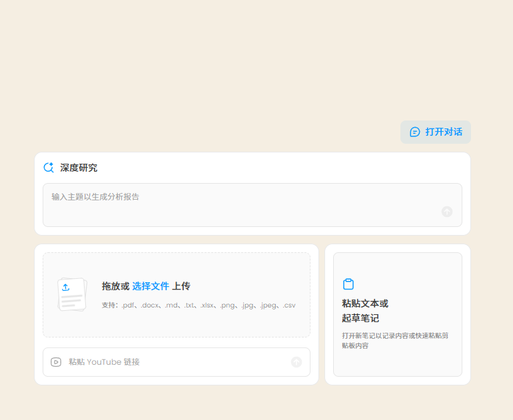Viewport: 513px width, 420px height.
Task: Click the chat bubble icon in 打开对话
Action: 414,132
